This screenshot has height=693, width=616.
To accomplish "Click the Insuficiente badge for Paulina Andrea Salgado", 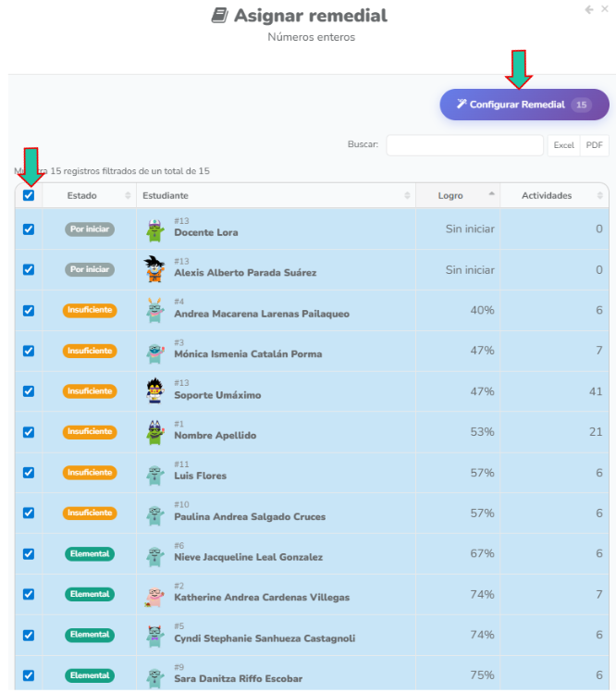I will point(90,513).
